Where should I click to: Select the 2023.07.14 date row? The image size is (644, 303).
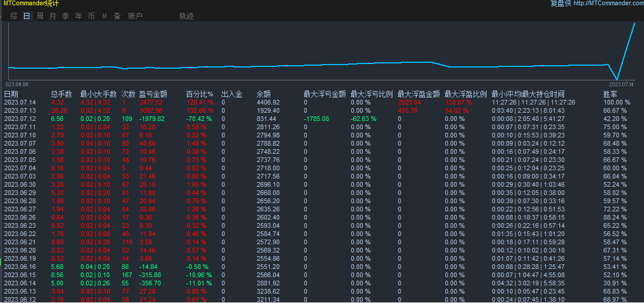click(322, 102)
